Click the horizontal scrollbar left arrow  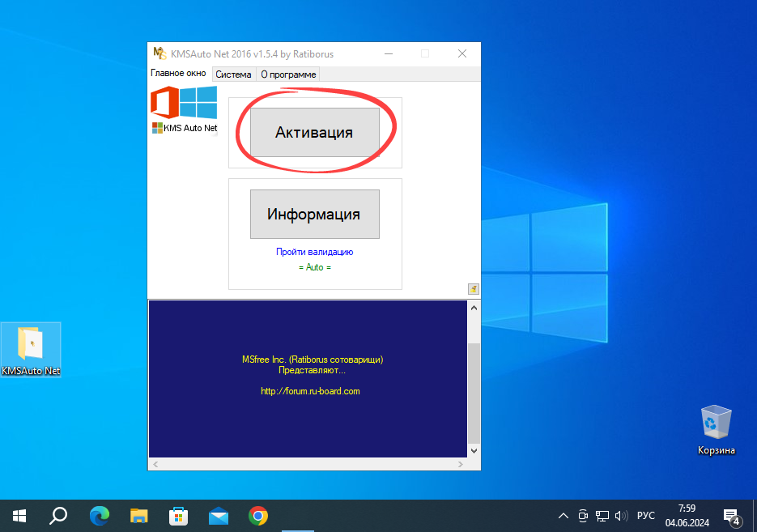coord(155,464)
